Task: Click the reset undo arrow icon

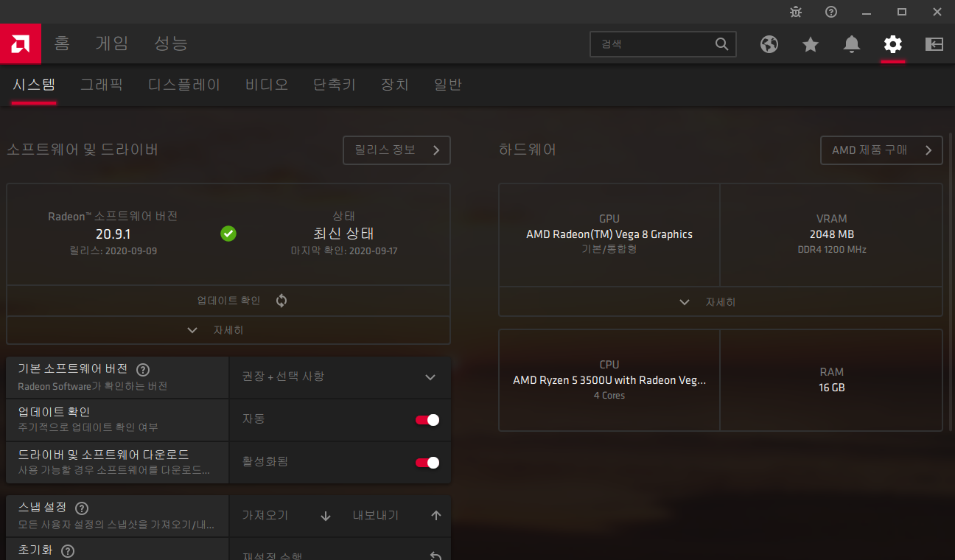Action: [x=436, y=556]
